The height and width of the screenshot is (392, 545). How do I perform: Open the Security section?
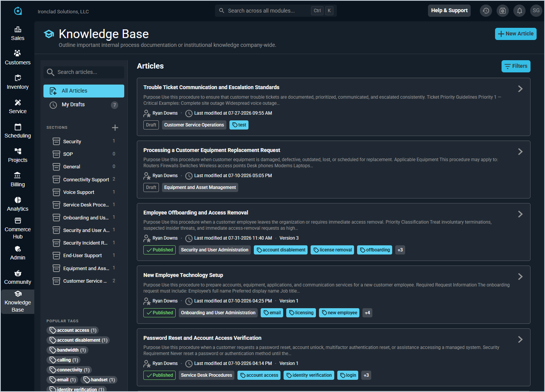(x=84, y=141)
